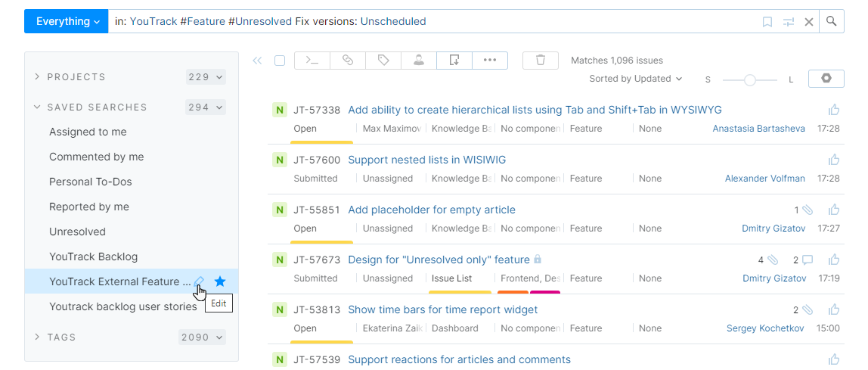Viewport: 868px width, 370px height.
Task: Open the command dialog toolbar icon
Action: coord(312,61)
